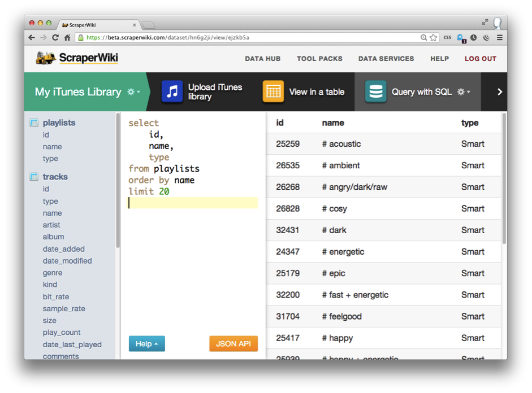Open the user profile icon in Chrome

498,23
